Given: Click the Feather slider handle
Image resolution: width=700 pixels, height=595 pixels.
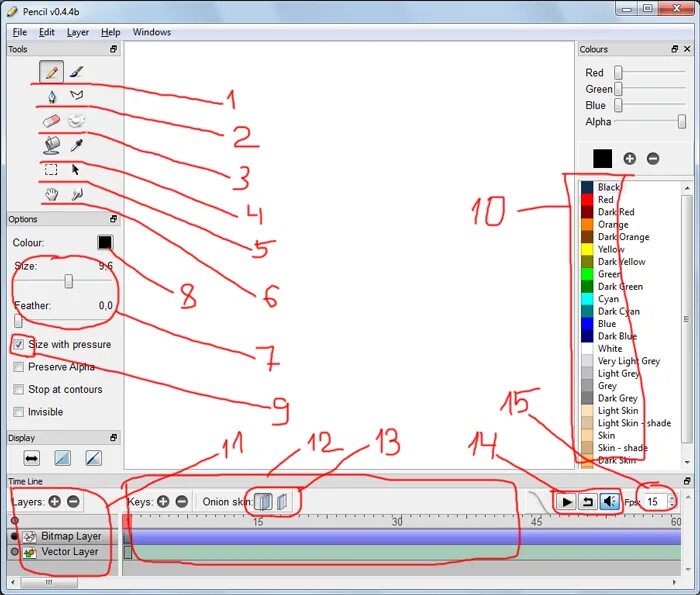Looking at the screenshot, I should (18, 320).
